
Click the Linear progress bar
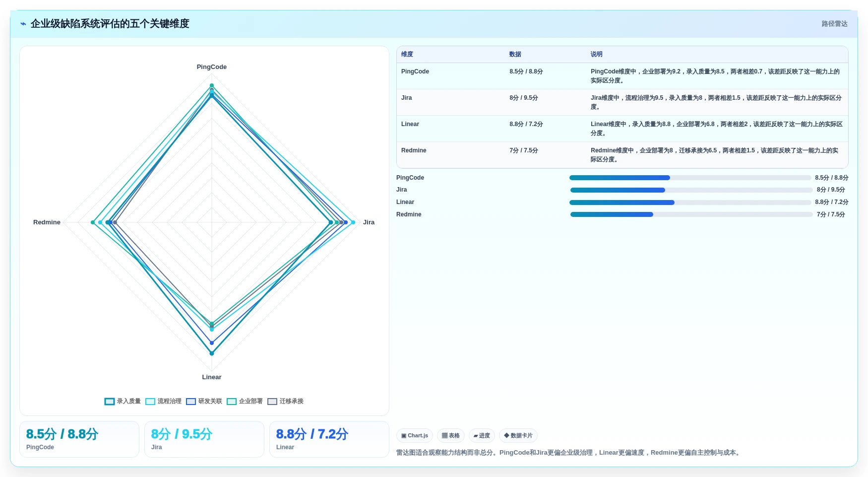[x=690, y=203]
